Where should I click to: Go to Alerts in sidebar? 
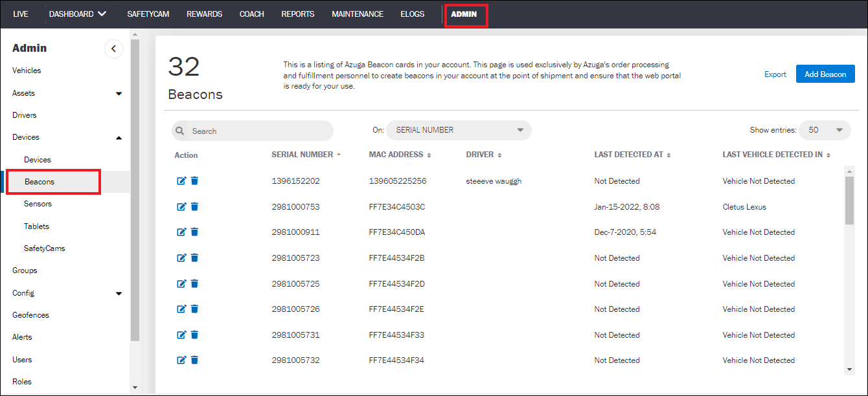point(22,337)
